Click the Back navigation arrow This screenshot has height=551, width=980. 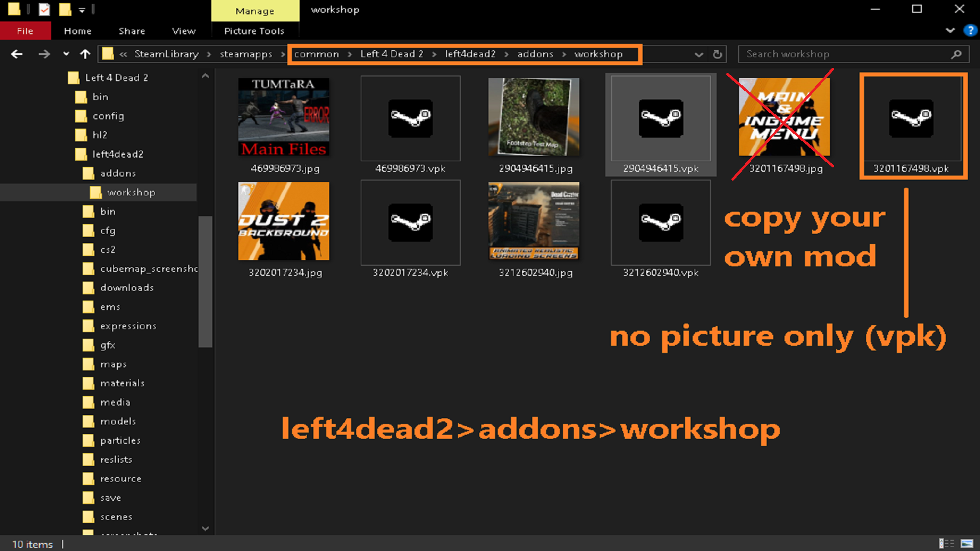[16, 54]
